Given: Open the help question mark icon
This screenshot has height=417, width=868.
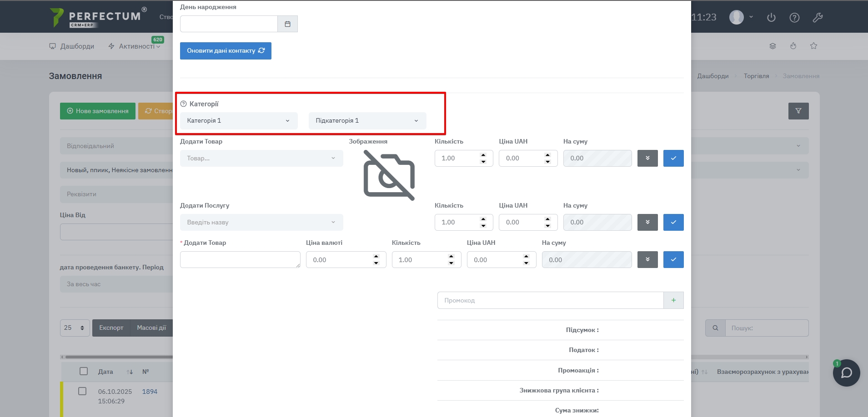Looking at the screenshot, I should point(794,18).
